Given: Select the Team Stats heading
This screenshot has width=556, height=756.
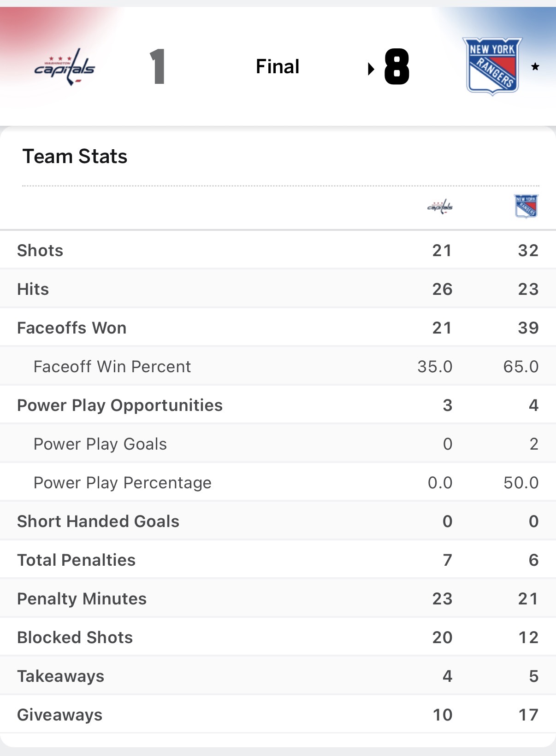Looking at the screenshot, I should 75,157.
